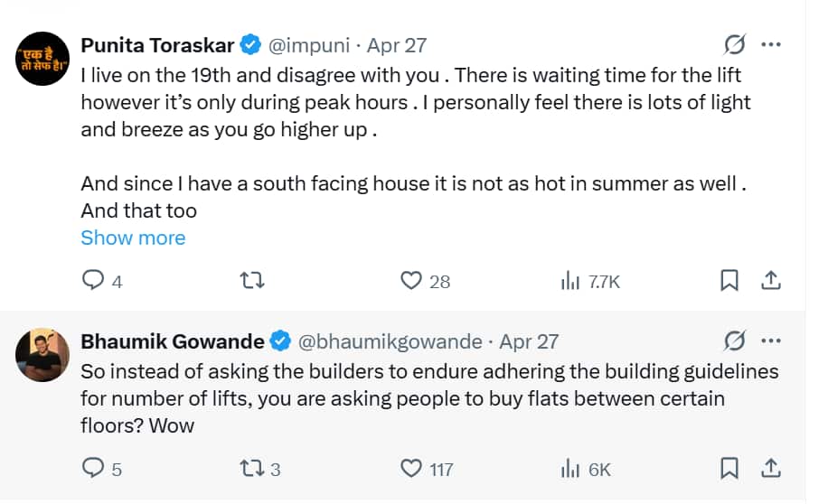Open more options for Punita's tweet

pos(771,44)
